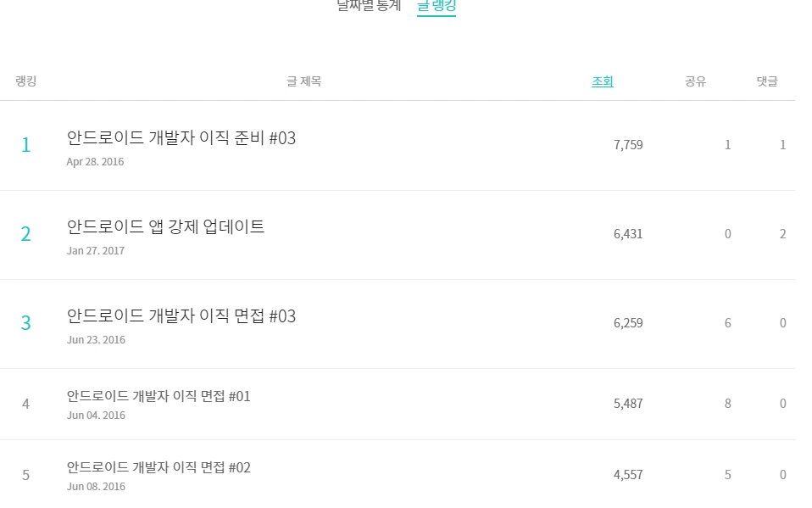Screen dimensions: 812x508
Task: Click the share count 8 on rank 4
Action: [727, 404]
